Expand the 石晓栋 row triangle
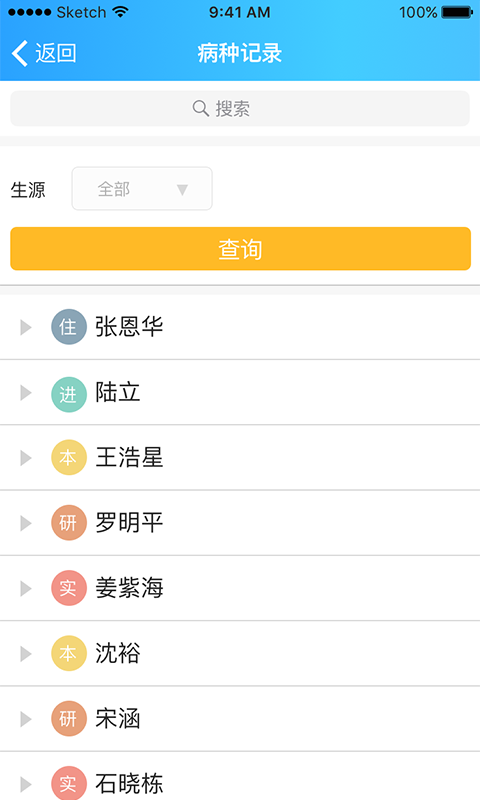The image size is (480, 800). tap(26, 784)
